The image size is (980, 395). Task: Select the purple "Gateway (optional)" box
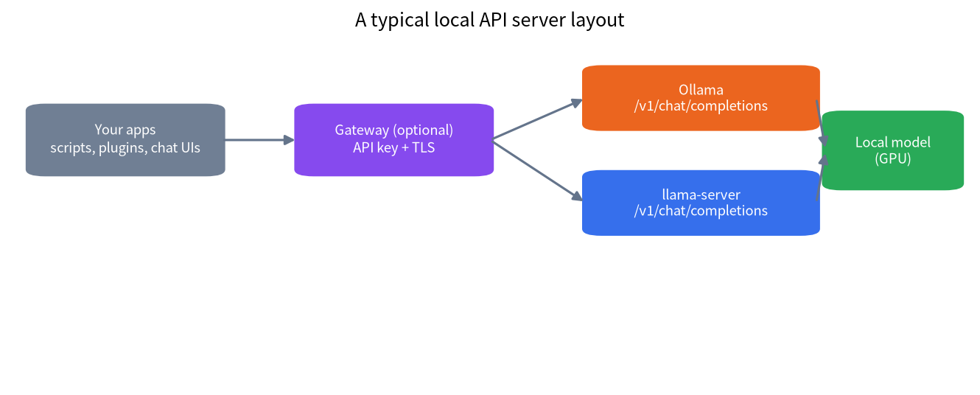coord(393,140)
